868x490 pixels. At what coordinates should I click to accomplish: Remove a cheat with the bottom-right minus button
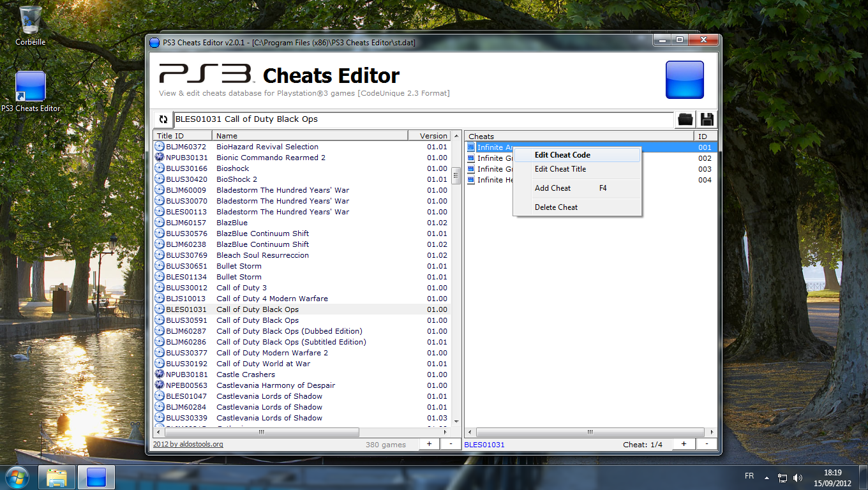click(707, 444)
